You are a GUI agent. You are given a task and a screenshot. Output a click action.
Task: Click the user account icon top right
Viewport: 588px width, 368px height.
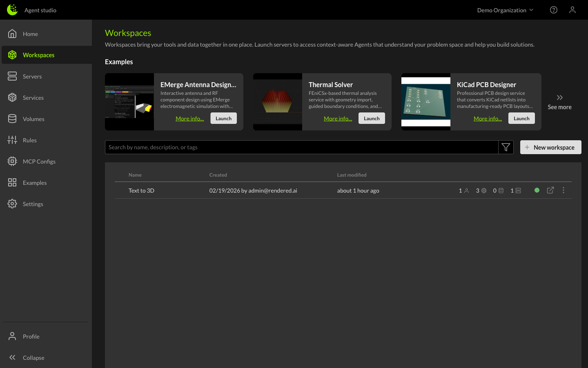[572, 9]
